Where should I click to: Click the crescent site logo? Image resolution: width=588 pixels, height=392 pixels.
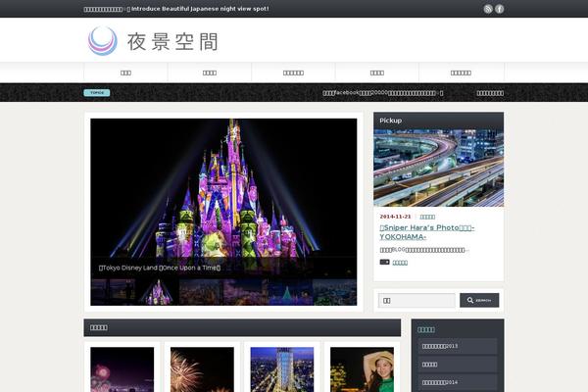102,41
